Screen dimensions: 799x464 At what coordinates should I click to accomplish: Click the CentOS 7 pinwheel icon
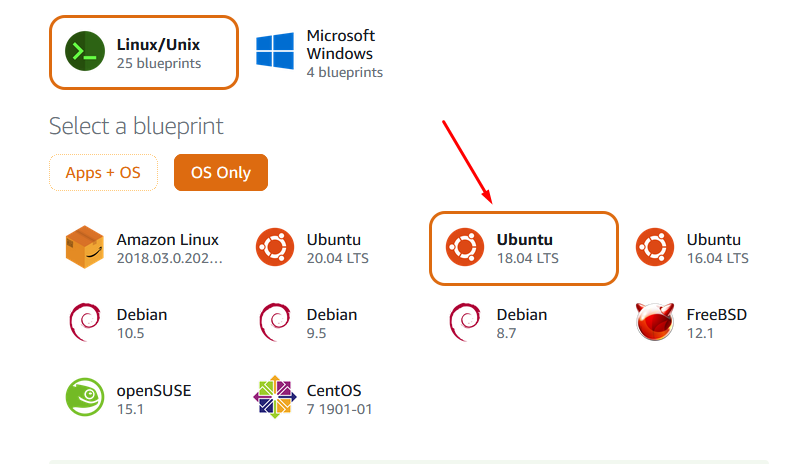pos(275,397)
